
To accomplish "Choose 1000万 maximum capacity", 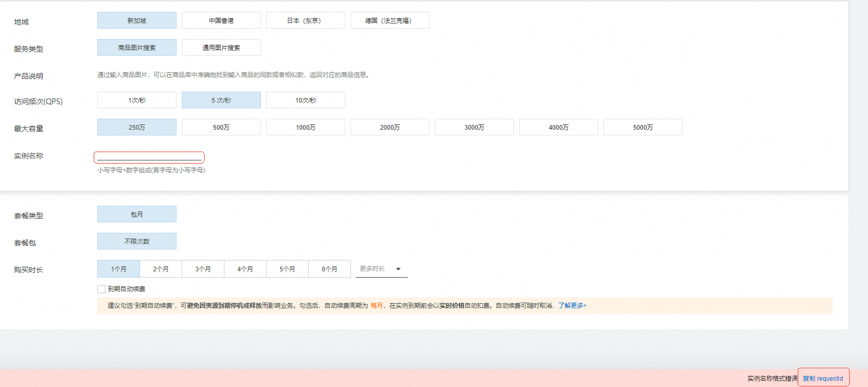I will (x=306, y=127).
